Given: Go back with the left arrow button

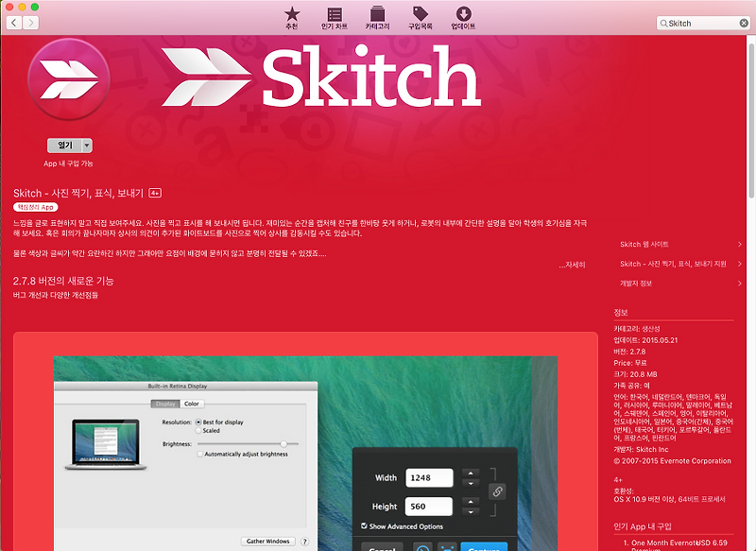Looking at the screenshot, I should pos(14,23).
